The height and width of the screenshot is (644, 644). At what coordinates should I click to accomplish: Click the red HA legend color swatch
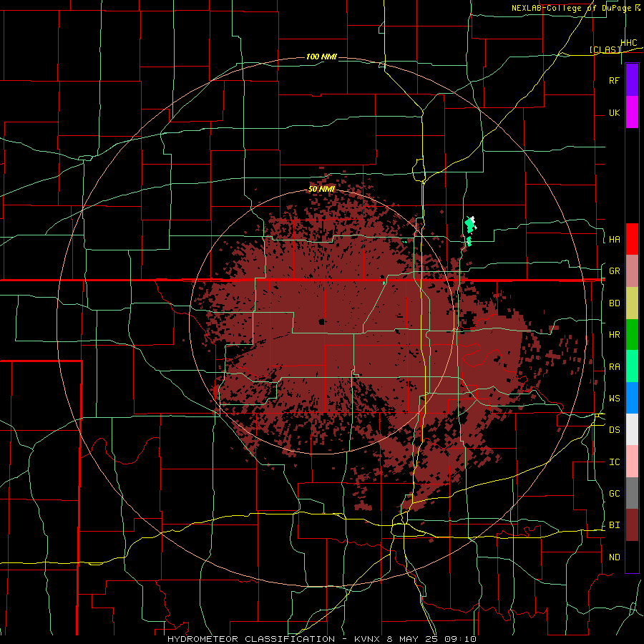tap(632, 239)
